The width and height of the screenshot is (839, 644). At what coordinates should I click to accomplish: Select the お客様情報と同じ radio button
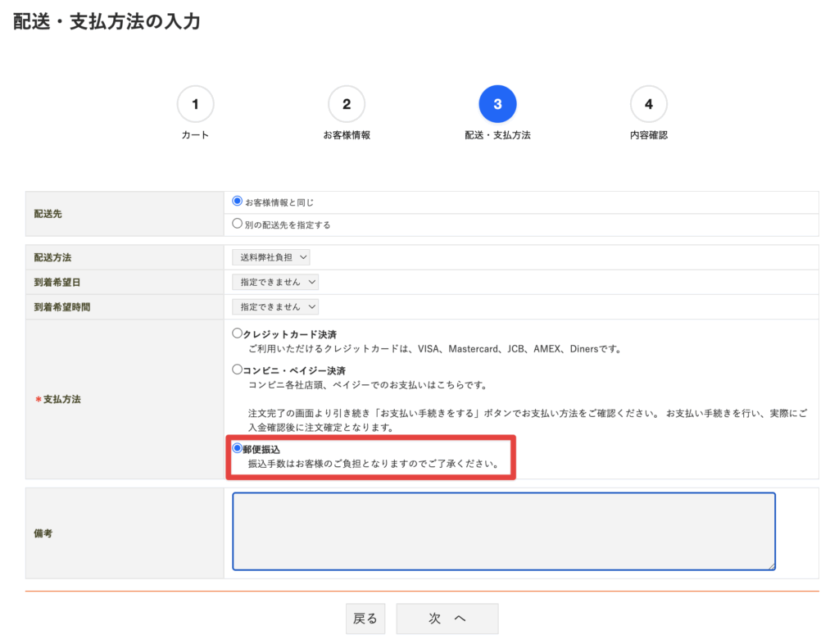coord(235,202)
